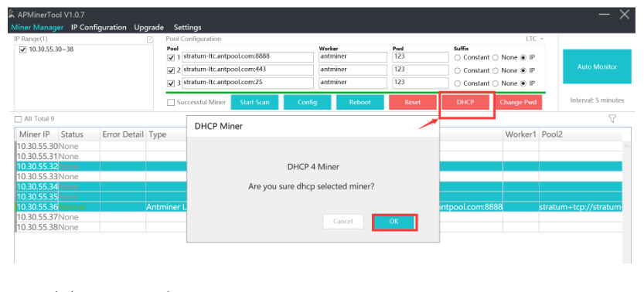Toggle pool 1 checkbox

coord(171,58)
